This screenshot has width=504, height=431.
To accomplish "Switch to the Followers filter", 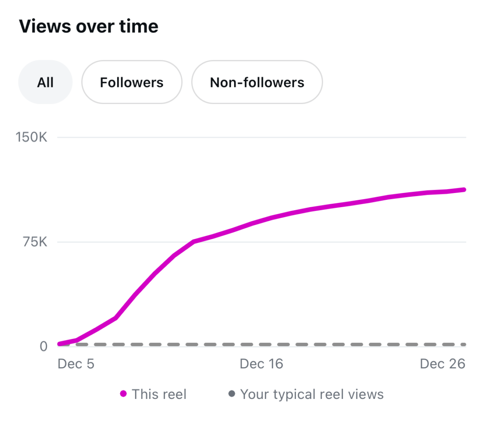I will pos(132,82).
